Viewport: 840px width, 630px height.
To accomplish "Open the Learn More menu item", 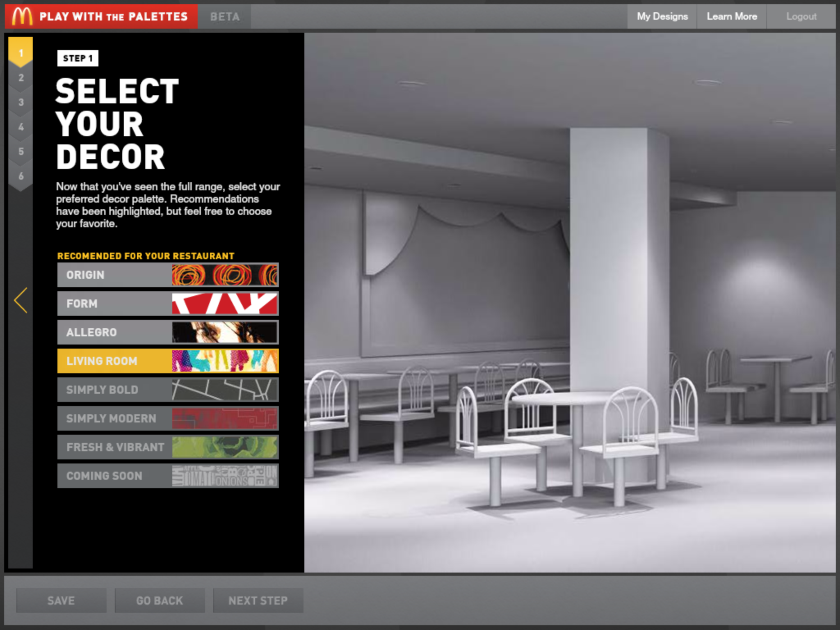I will coord(731,16).
